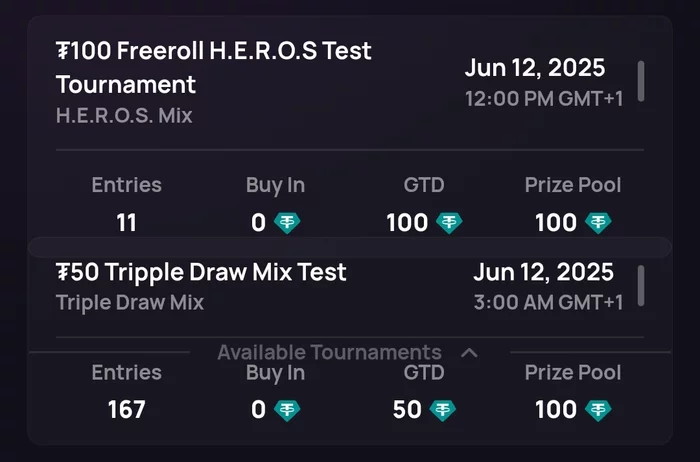
Task: Select the Tripple Draw Jun 12, 2025 date
Action: (543, 272)
